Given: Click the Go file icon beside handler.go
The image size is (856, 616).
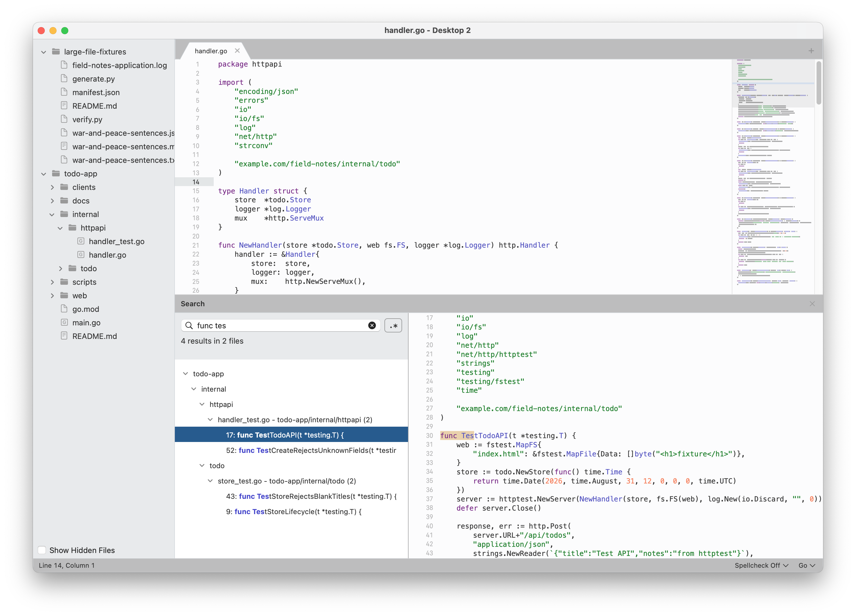Looking at the screenshot, I should 81,255.
